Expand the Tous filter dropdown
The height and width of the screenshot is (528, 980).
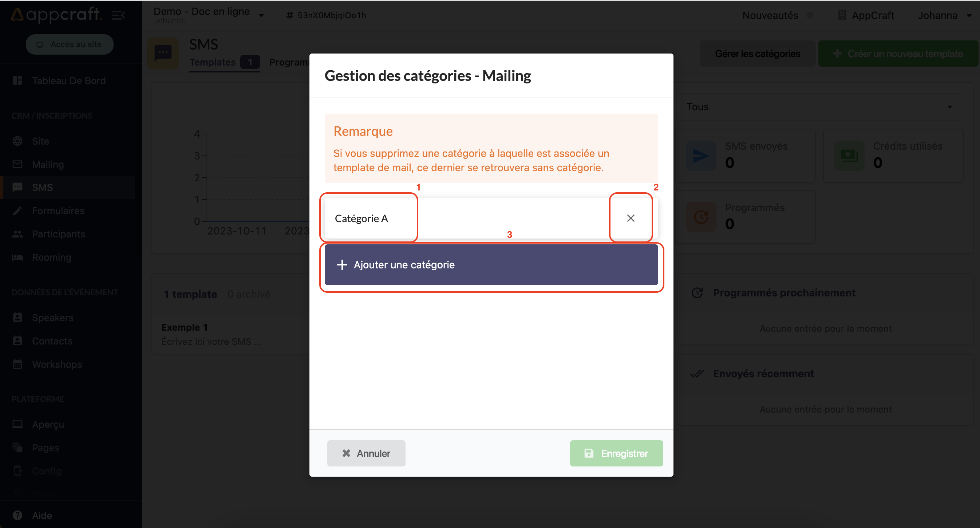pyautogui.click(x=818, y=107)
